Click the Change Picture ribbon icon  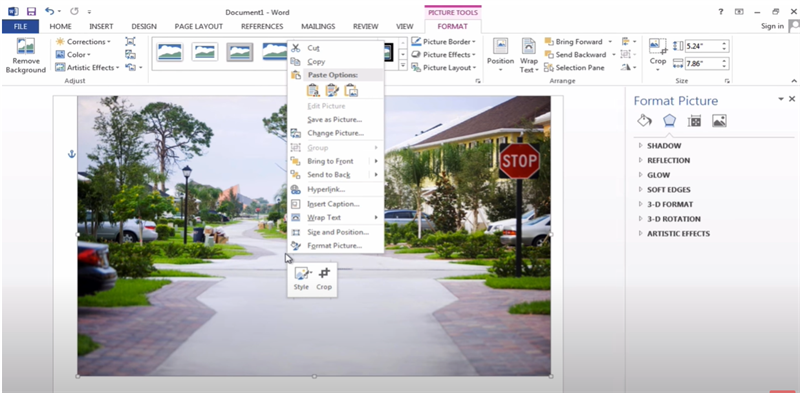[x=131, y=55]
